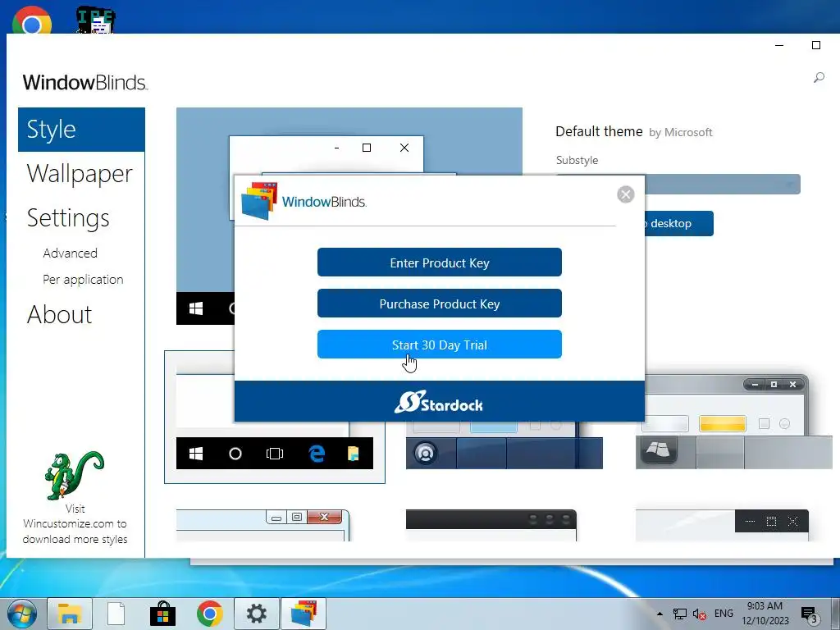Image resolution: width=840 pixels, height=630 pixels.
Task: Click the Wincustomize gecko mascot icon
Action: pyautogui.click(x=75, y=475)
